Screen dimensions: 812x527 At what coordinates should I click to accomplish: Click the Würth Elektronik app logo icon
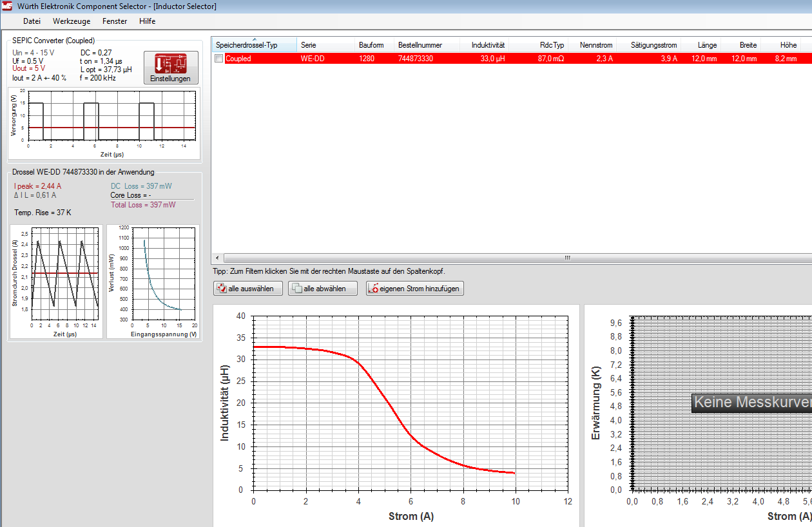pyautogui.click(x=7, y=6)
